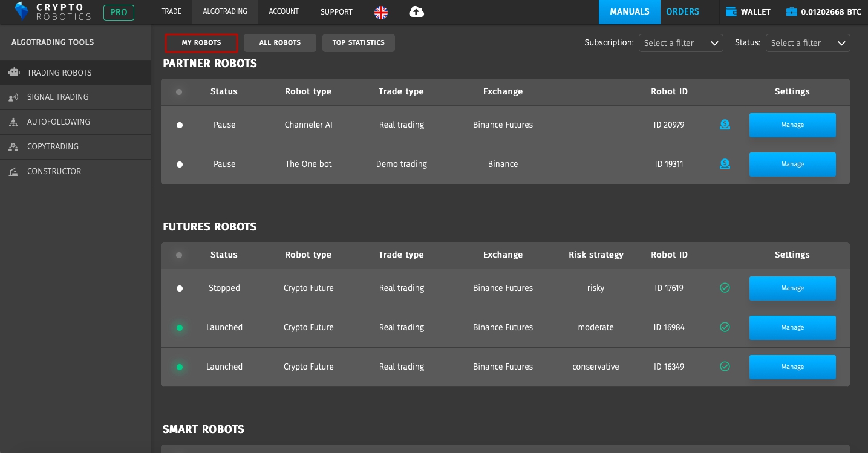
Task: Click the 'Demo trading' cell
Action: coord(402,165)
